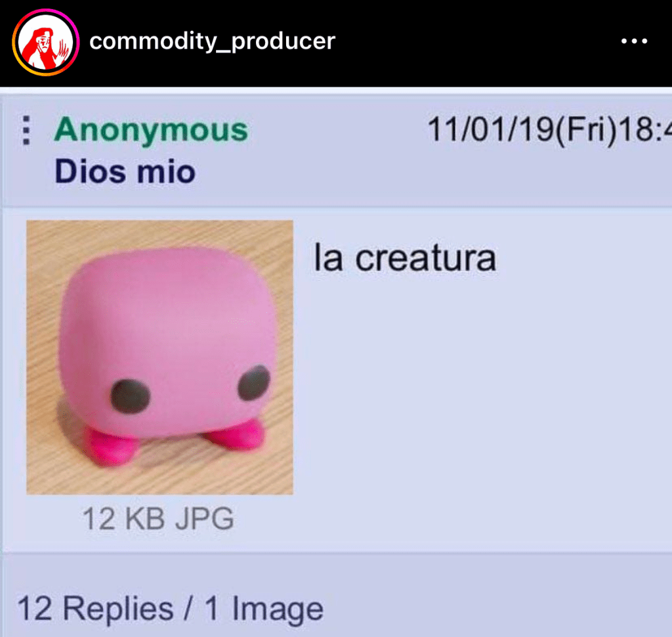Screen dimensions: 672x637
Task: Click the creature's right pink foot
Action: coord(236,436)
